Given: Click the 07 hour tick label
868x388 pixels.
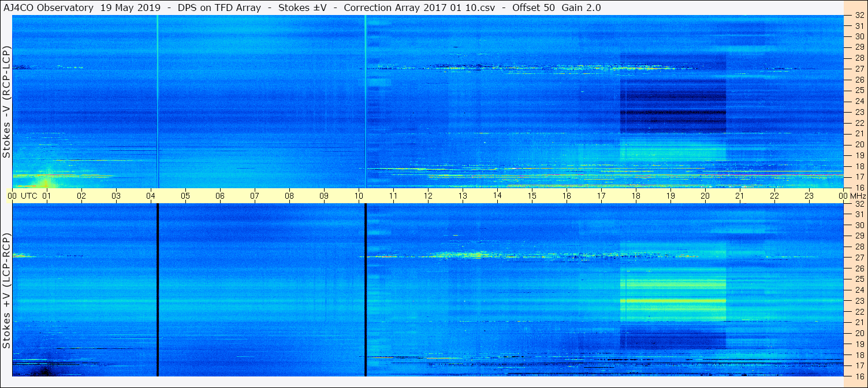Looking at the screenshot, I should point(255,196).
